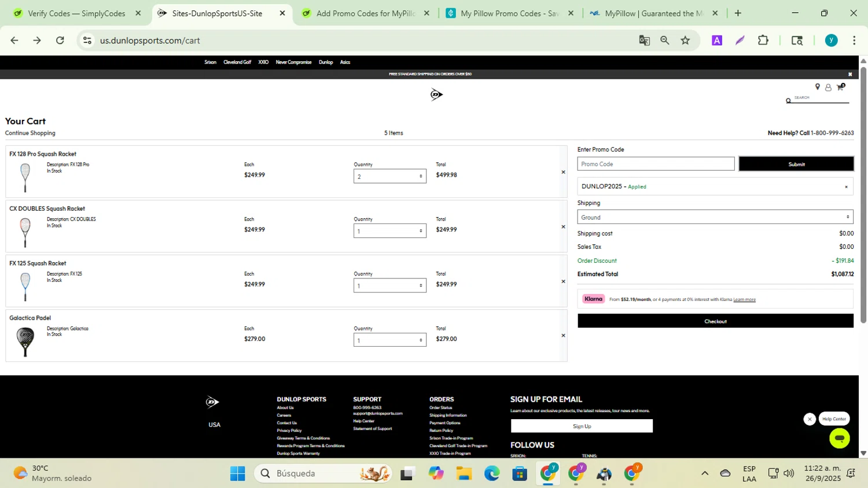The height and width of the screenshot is (488, 868).
Task: Open File Explorer from taskbar
Action: click(x=464, y=474)
